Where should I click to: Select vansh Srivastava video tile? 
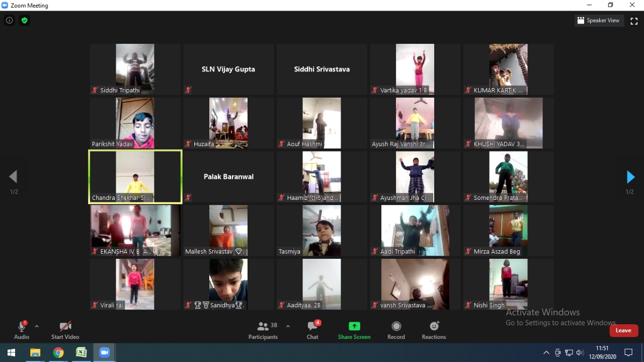pyautogui.click(x=415, y=284)
